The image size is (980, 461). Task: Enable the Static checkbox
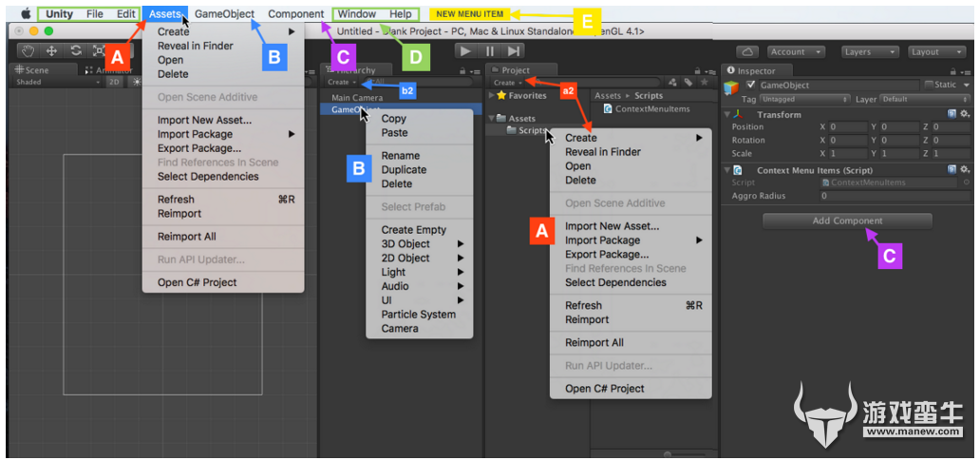pos(930,85)
